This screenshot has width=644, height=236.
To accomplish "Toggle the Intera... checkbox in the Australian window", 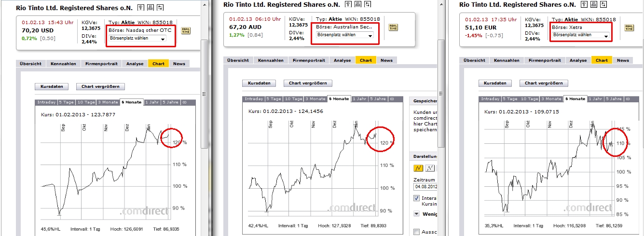I will click(x=416, y=198).
